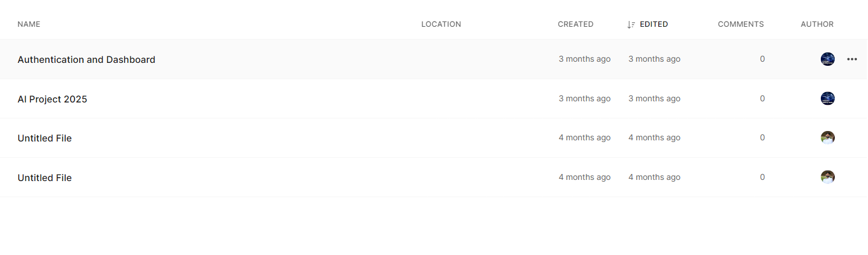Click the created time for AI Project 2025
868x255 pixels.
tap(584, 98)
